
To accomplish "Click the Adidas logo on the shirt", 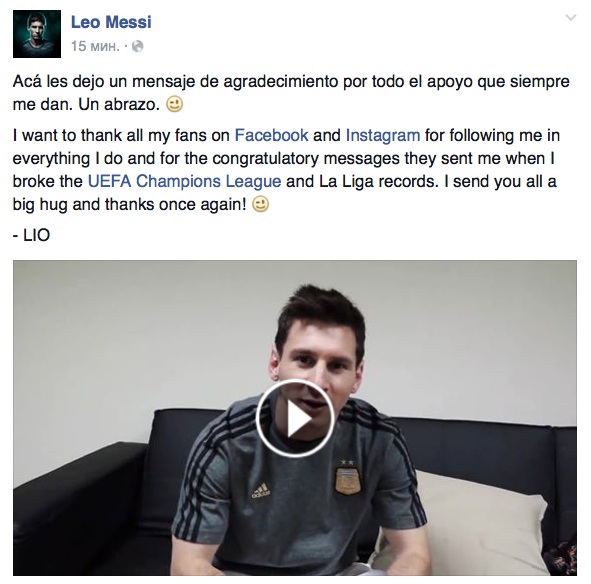I will [x=261, y=490].
